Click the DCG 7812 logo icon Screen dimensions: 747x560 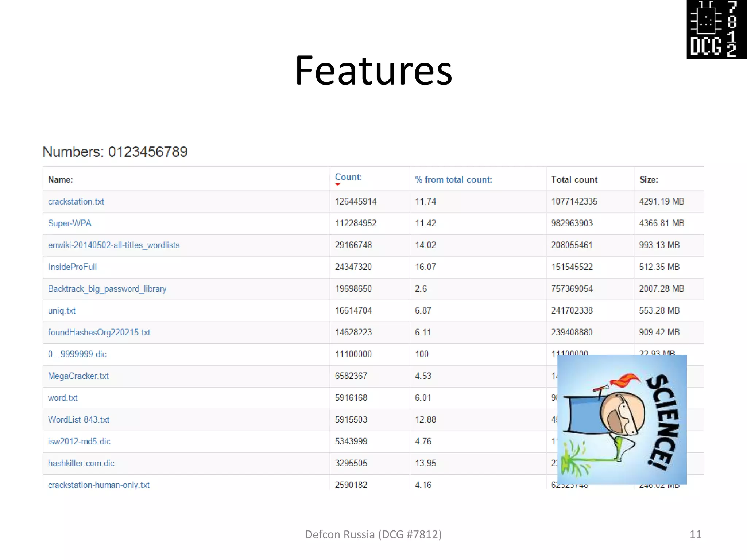716,29
